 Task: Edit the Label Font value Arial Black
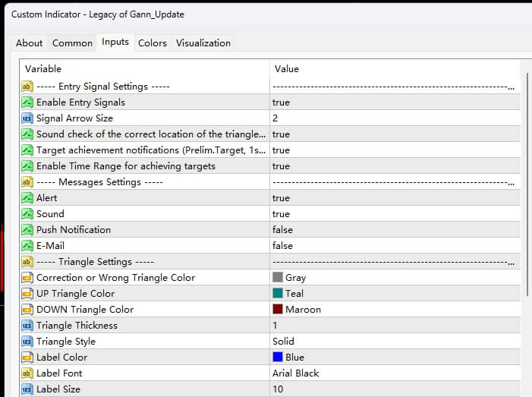[x=395, y=373]
